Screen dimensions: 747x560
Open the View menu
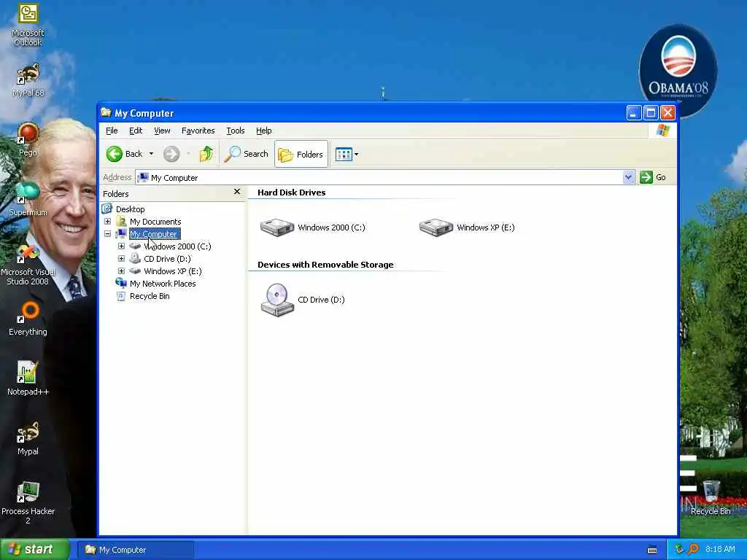(x=162, y=131)
